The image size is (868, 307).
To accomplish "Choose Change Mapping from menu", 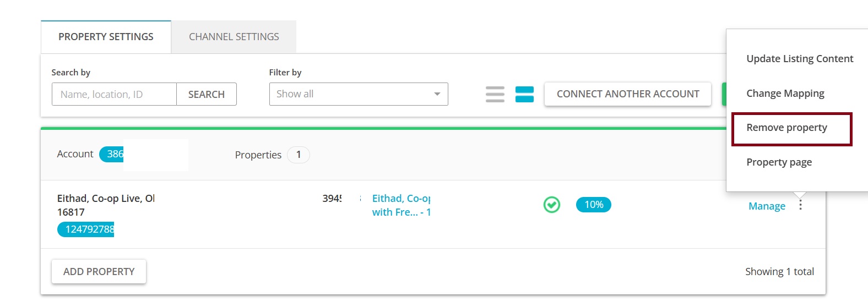I will tap(785, 94).
